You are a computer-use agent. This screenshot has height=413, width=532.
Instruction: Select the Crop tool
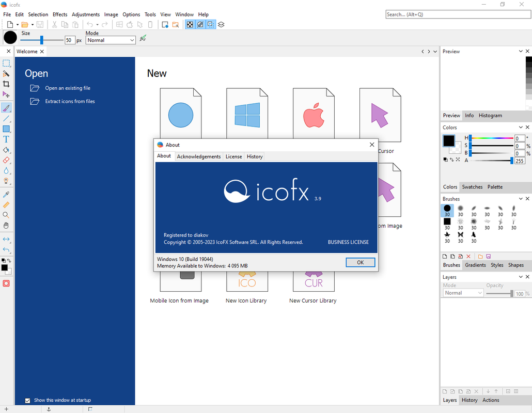pyautogui.click(x=6, y=84)
